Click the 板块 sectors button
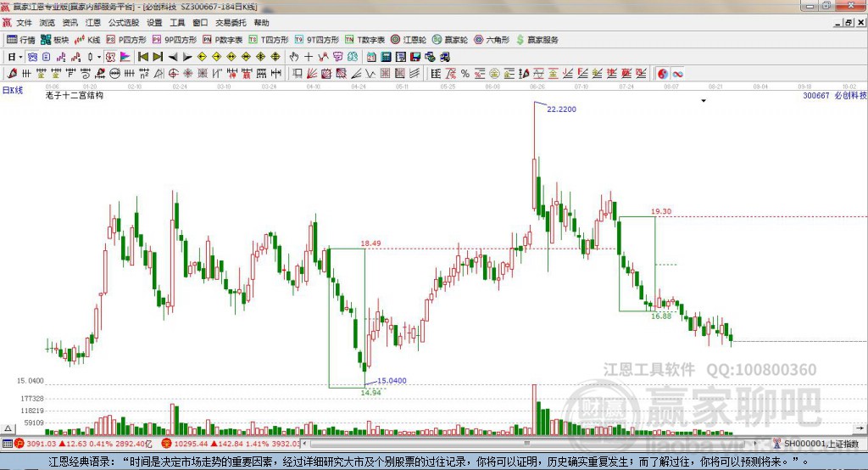Viewport: 868px width, 470px height. (x=55, y=39)
